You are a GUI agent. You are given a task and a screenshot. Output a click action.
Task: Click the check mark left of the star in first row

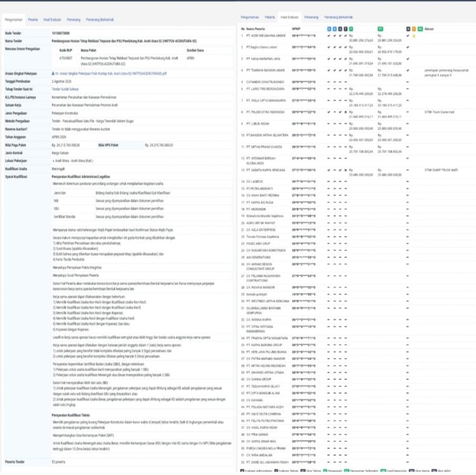coord(407,36)
